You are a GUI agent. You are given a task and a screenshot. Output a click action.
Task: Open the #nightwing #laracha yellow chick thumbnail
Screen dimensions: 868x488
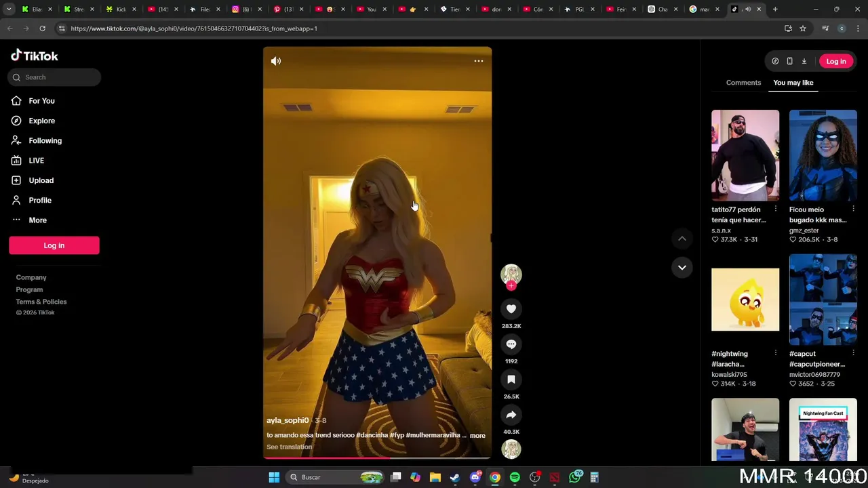click(x=745, y=300)
